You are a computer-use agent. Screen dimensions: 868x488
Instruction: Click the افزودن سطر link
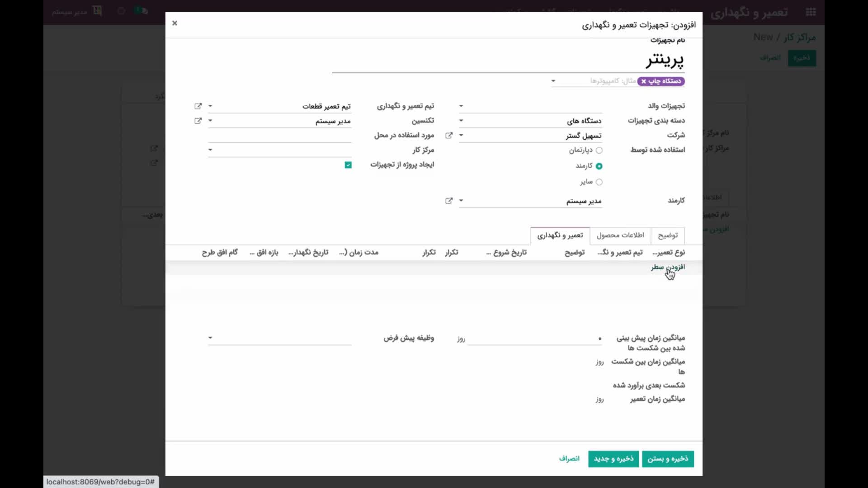pyautogui.click(x=668, y=267)
